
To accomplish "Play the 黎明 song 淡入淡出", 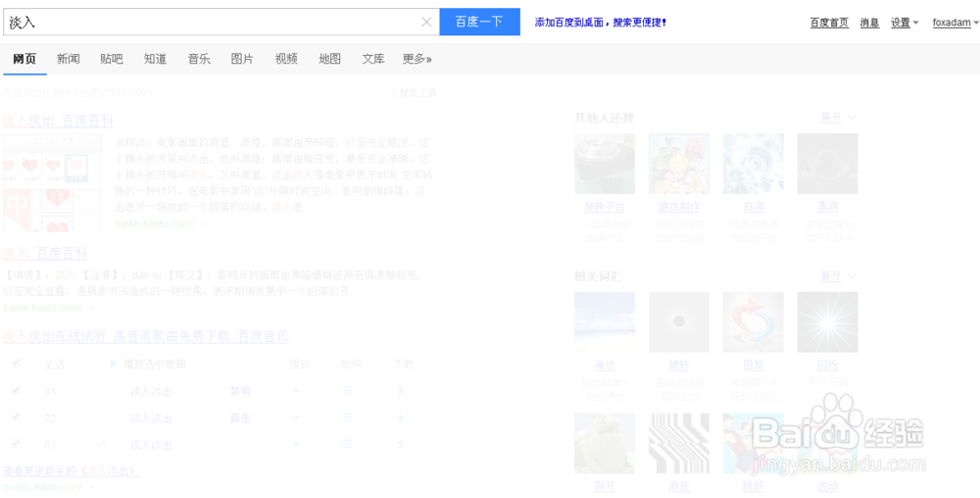I will (297, 390).
